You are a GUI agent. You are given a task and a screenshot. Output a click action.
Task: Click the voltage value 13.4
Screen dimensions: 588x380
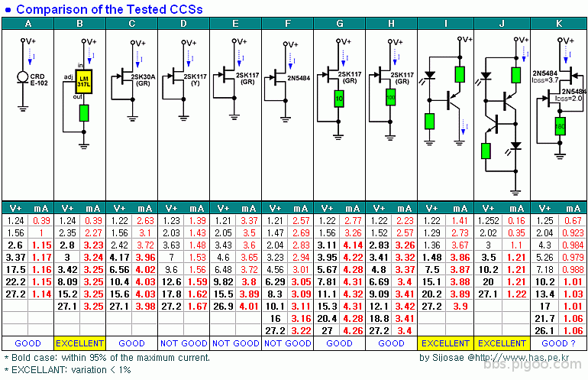[x=545, y=294]
